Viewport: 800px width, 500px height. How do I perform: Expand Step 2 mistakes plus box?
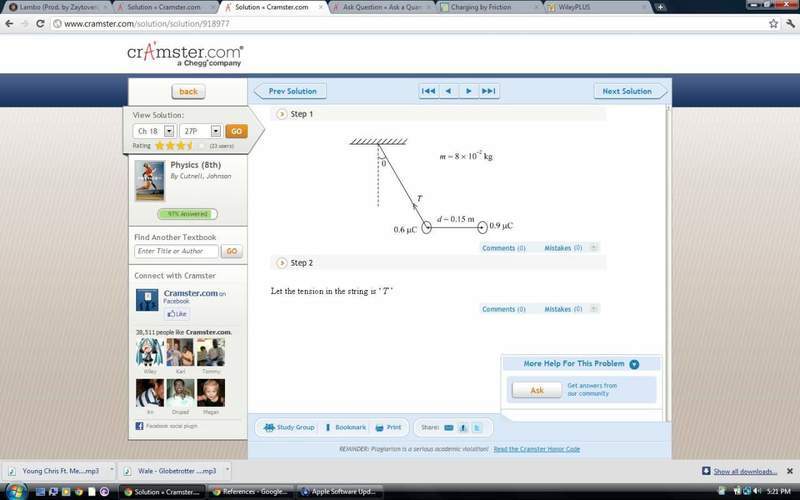593,308
